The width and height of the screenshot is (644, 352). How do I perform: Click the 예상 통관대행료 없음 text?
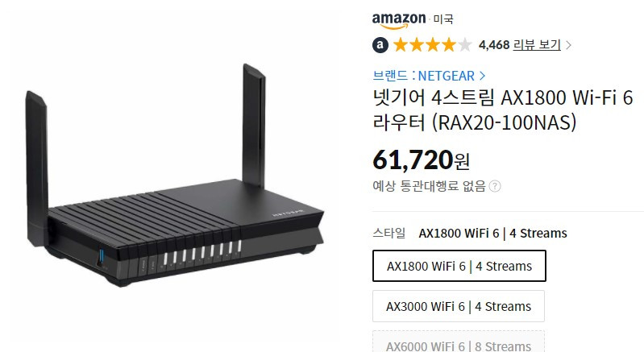[x=429, y=186]
